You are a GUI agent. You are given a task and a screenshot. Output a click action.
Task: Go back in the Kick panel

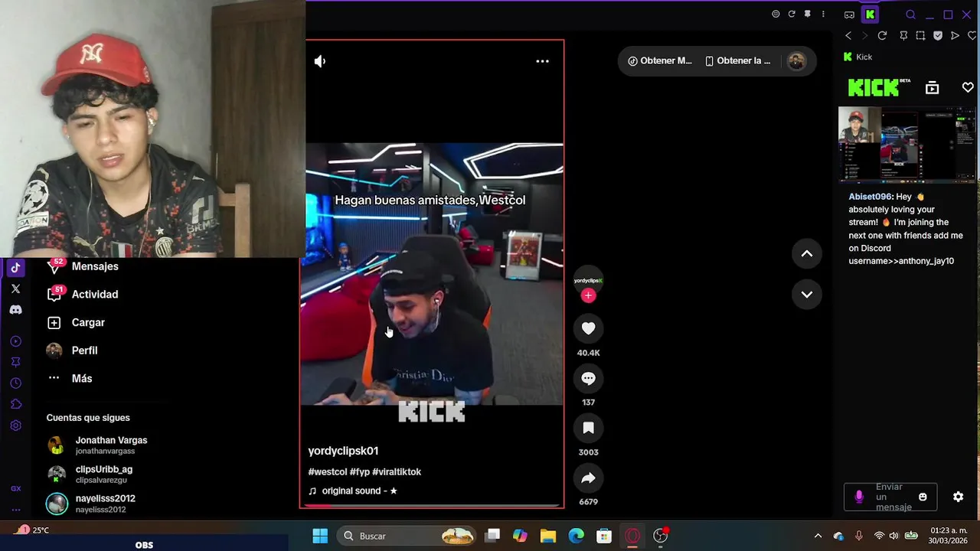click(x=848, y=36)
